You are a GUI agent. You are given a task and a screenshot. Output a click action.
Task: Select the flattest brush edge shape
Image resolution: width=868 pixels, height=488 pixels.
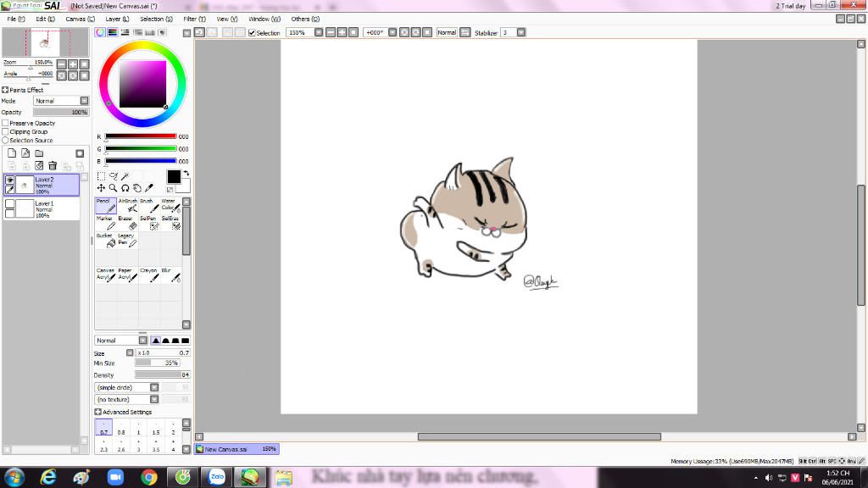click(186, 341)
